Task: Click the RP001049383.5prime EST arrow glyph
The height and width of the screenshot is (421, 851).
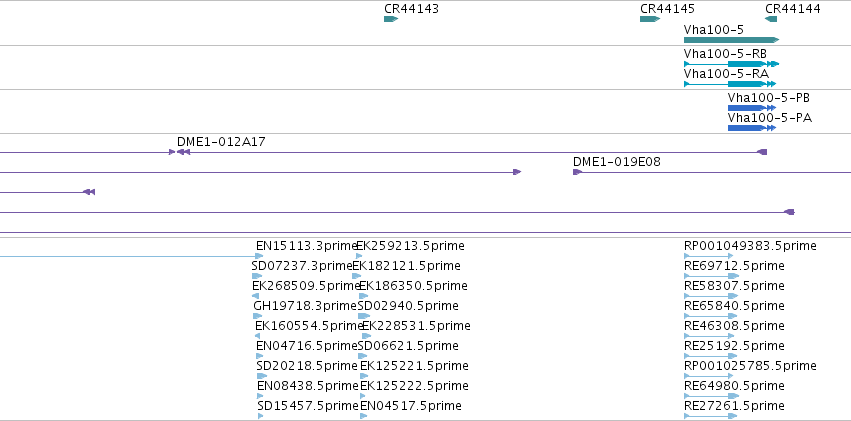Action: click(708, 256)
